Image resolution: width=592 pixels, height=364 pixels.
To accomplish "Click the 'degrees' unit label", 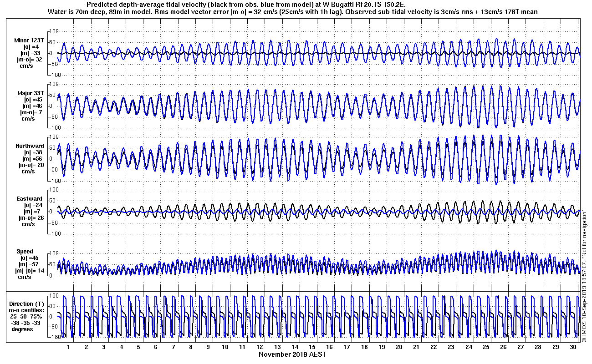I will [22, 329].
